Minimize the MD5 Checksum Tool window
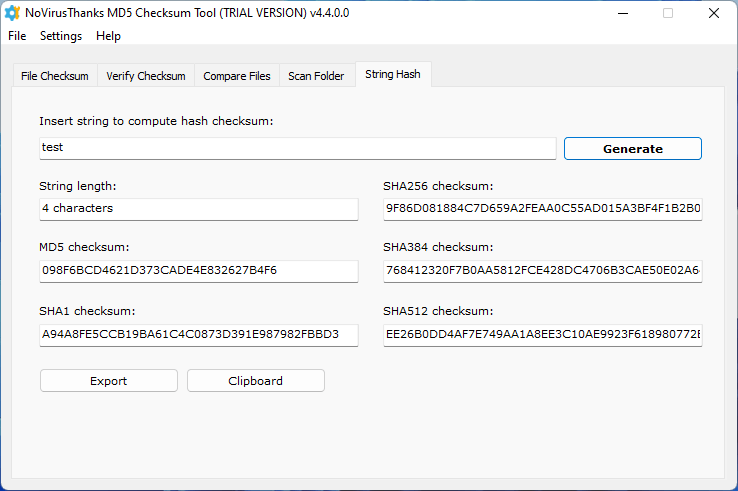The width and height of the screenshot is (738, 491). coord(623,13)
